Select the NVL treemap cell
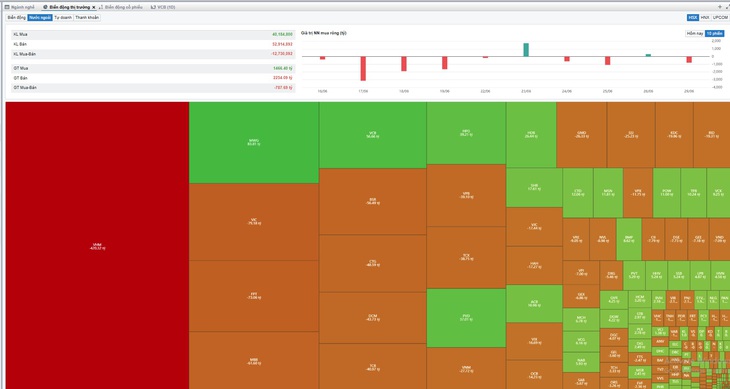This screenshot has width=730, height=389. (x=602, y=239)
